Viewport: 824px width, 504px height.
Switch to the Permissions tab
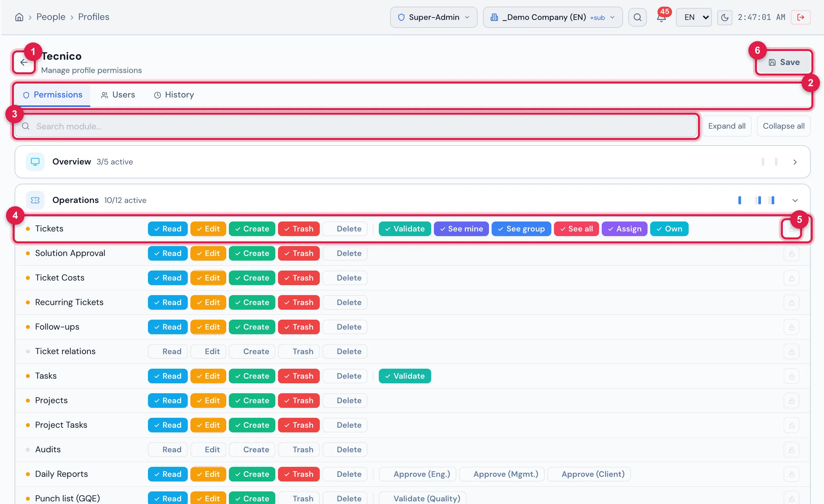tap(52, 95)
